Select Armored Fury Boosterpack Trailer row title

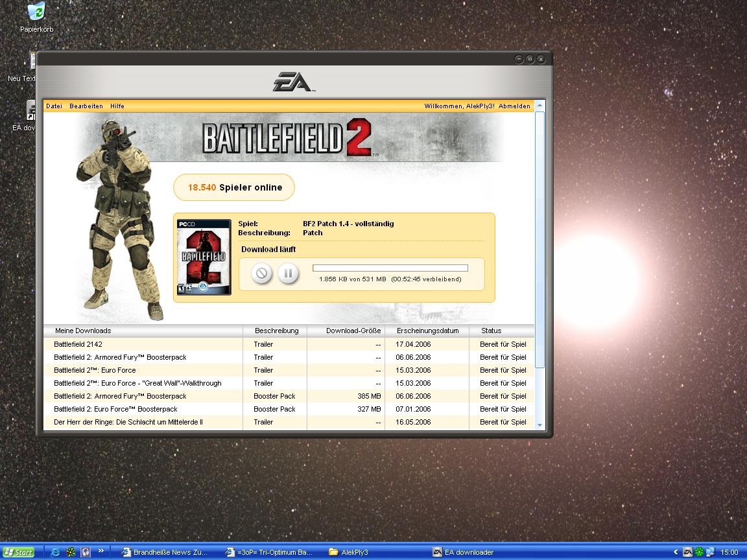120,357
